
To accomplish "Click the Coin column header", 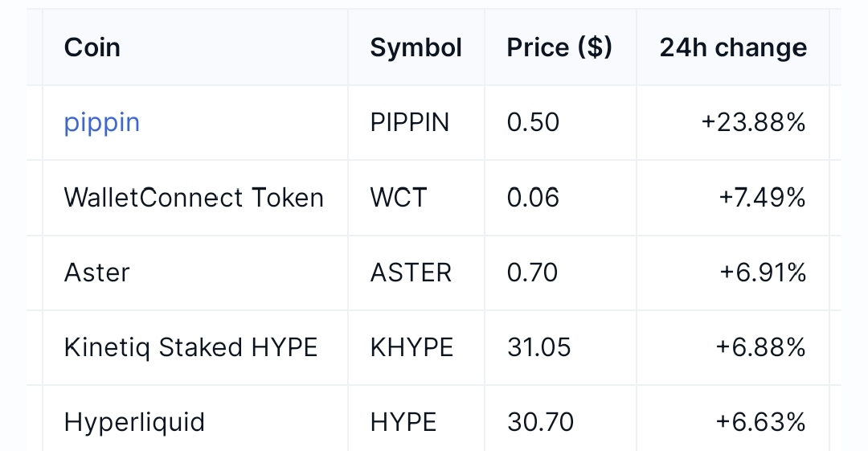I will (x=92, y=47).
